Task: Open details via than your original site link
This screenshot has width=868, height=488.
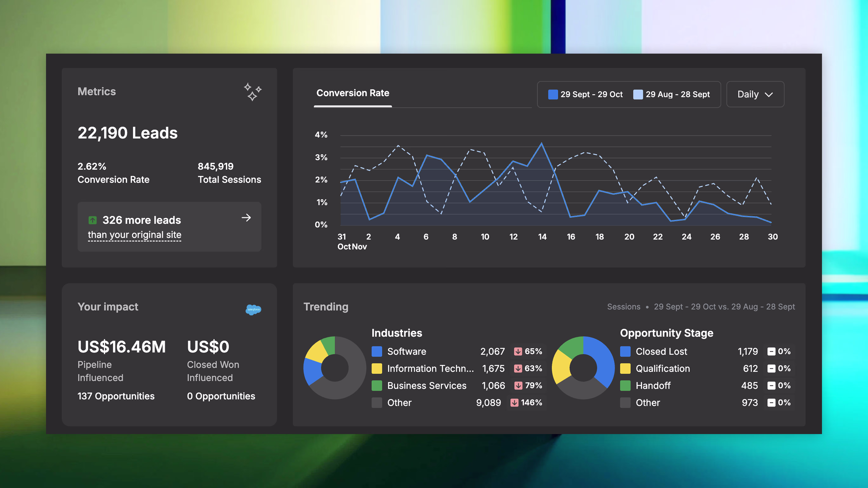Action: [134, 235]
